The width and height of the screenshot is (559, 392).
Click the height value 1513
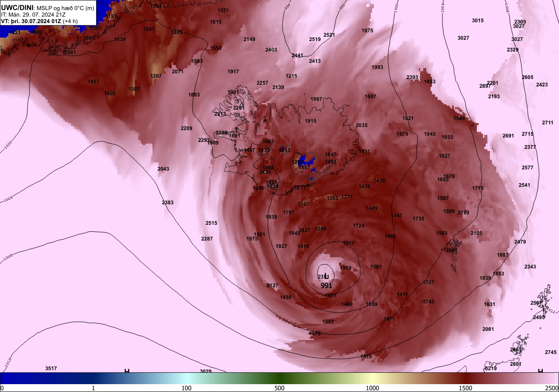(x=366, y=357)
